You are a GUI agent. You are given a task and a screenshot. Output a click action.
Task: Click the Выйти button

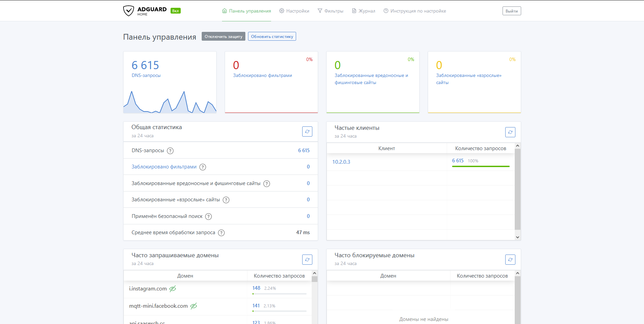tap(512, 11)
